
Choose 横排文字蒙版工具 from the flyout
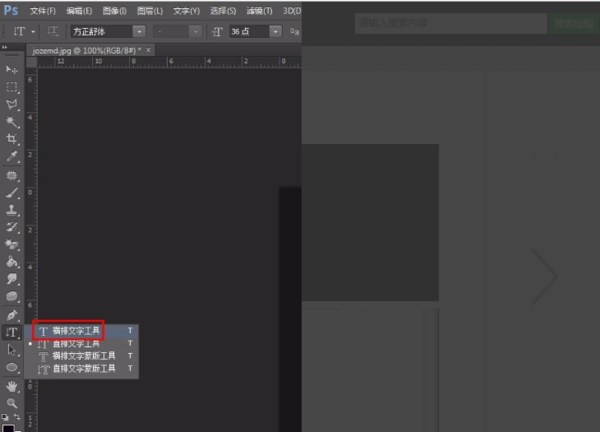(82, 356)
